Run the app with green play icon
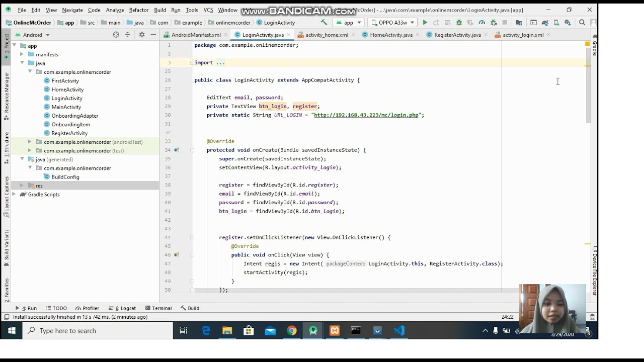The image size is (644, 362). (x=425, y=23)
